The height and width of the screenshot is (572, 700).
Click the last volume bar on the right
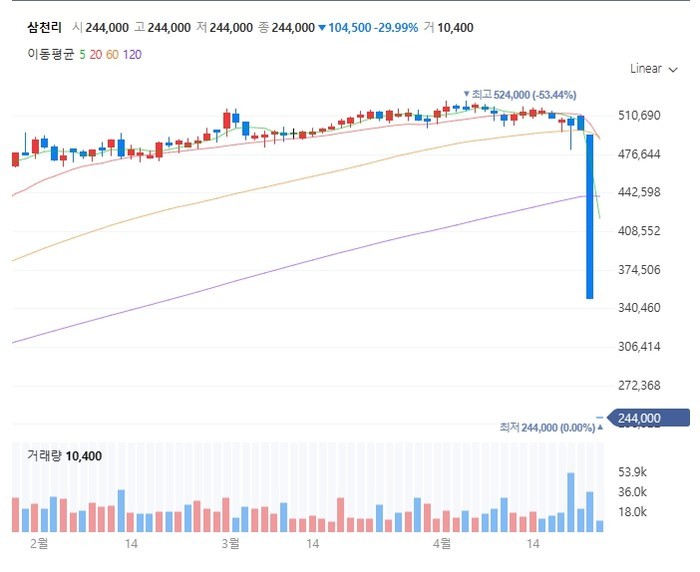tap(600, 525)
